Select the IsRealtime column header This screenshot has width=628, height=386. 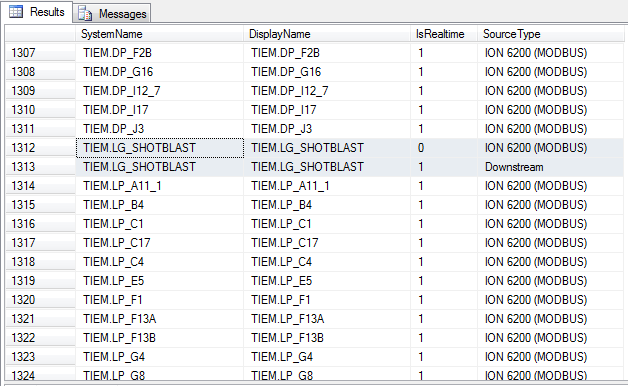tap(444, 34)
